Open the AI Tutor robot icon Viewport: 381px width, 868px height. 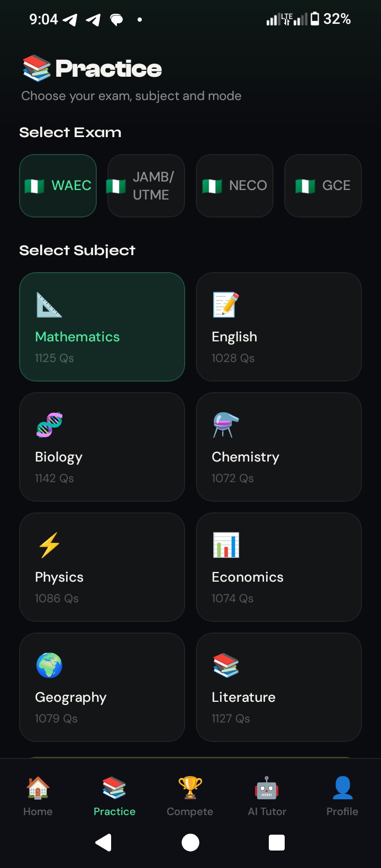click(267, 788)
